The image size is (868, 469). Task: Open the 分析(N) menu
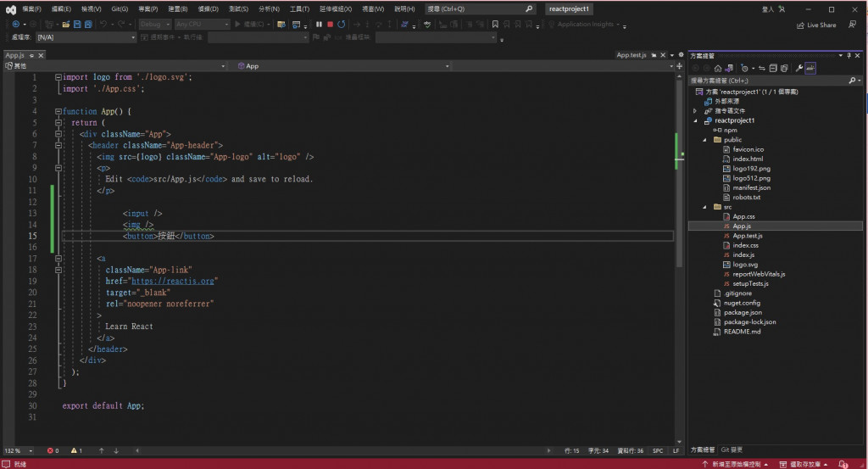click(x=269, y=8)
